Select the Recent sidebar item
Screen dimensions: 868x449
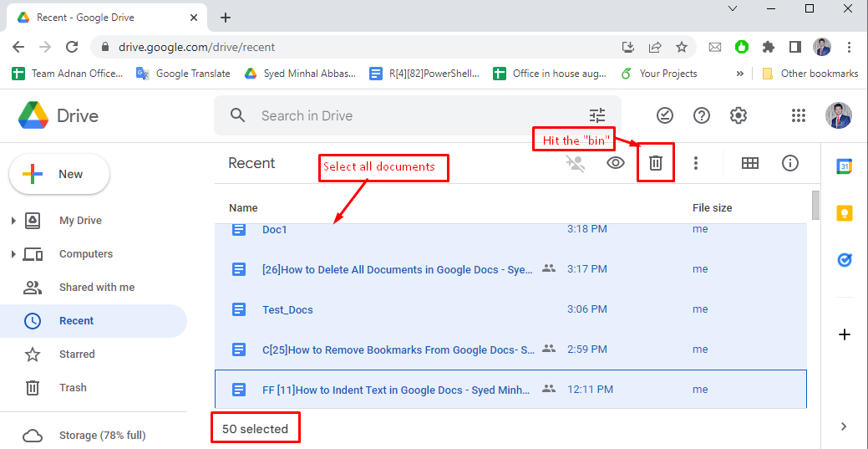coord(94,321)
